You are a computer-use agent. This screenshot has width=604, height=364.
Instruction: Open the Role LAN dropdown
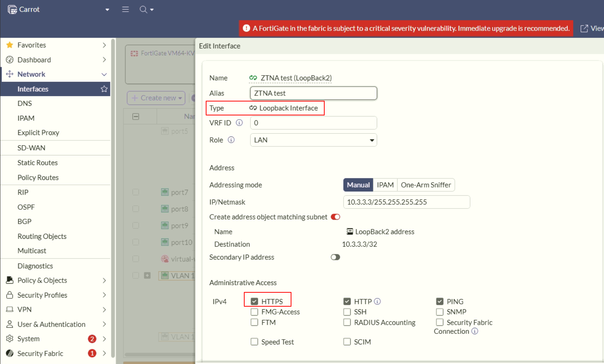click(x=313, y=140)
